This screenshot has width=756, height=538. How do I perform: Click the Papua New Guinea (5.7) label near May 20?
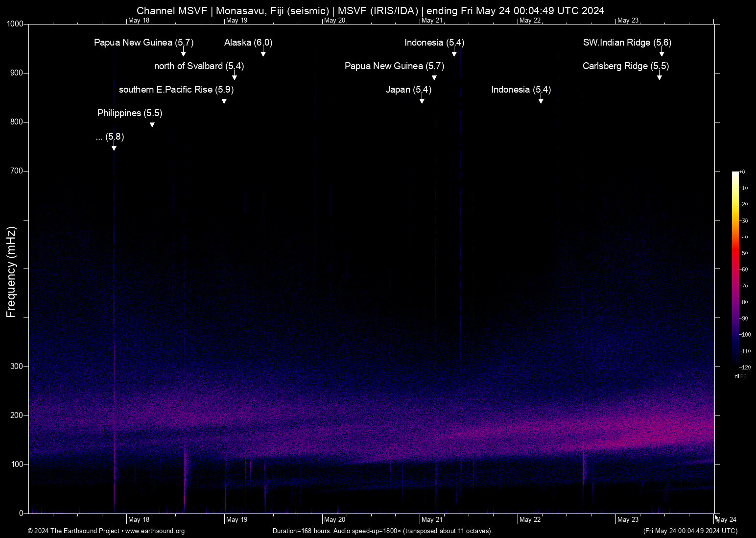tap(394, 66)
